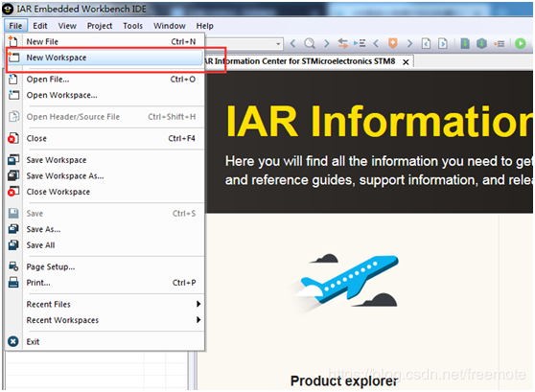Click the green Go debug icon
The image size is (535, 392).
520,43
